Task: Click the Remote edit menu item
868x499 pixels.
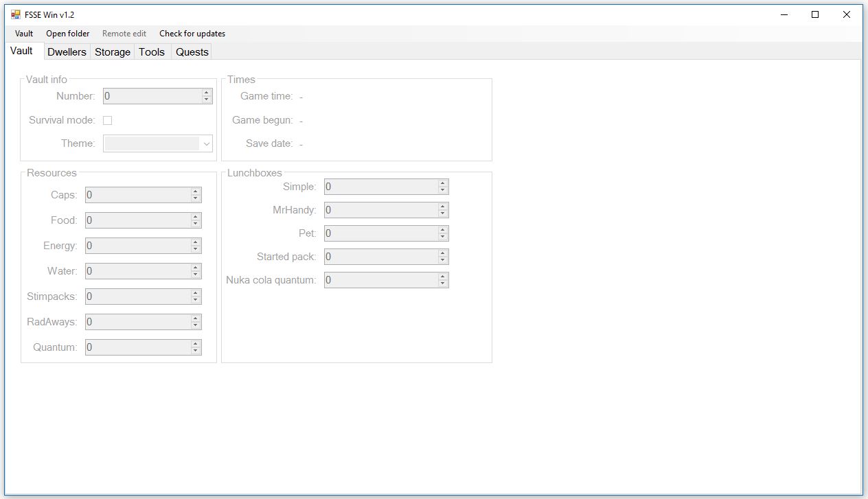Action: pyautogui.click(x=124, y=34)
